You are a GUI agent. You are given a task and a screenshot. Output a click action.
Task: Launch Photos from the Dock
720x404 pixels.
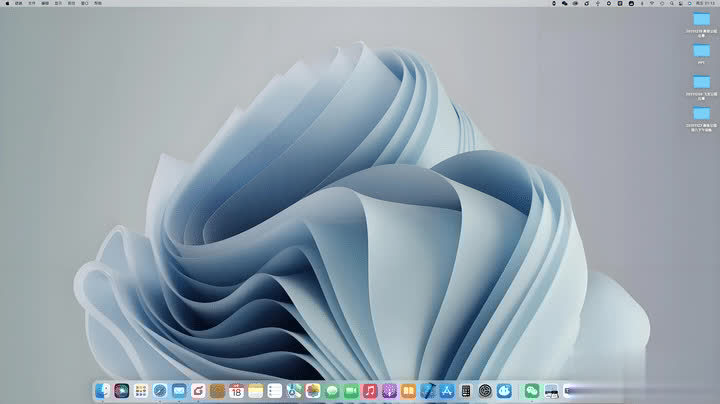[x=313, y=391]
